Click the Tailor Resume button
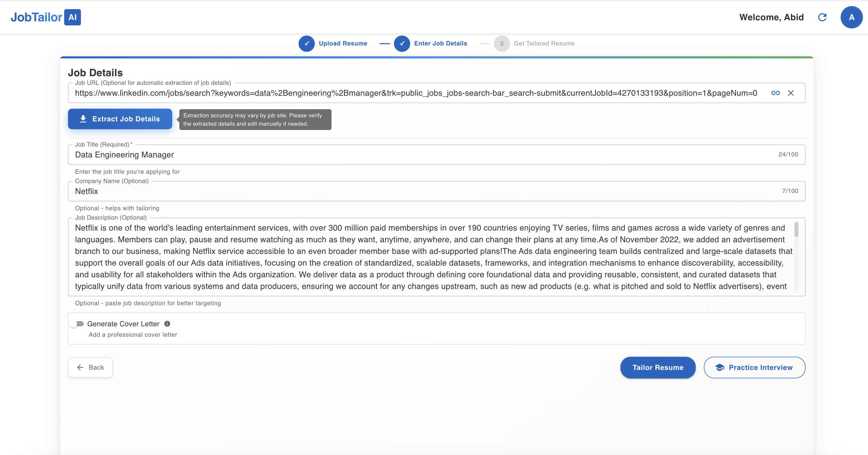 pyautogui.click(x=657, y=367)
